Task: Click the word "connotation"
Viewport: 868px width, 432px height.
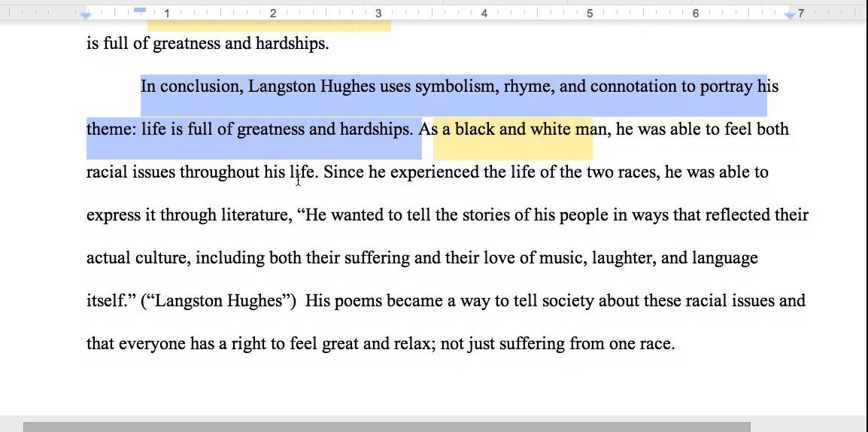Action: [x=634, y=87]
